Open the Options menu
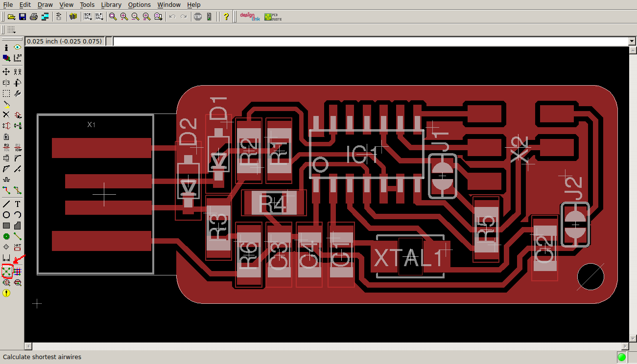The image size is (637, 364). tap(140, 5)
